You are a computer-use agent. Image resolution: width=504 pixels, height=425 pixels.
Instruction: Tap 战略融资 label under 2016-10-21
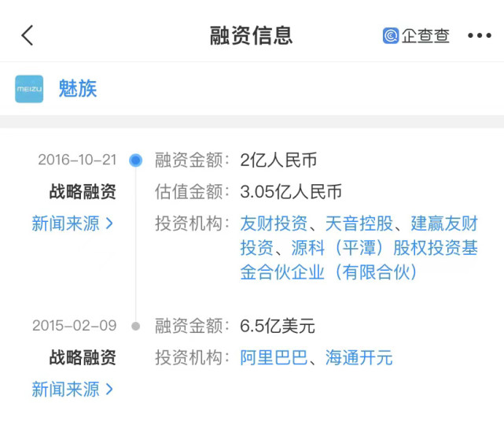point(83,191)
